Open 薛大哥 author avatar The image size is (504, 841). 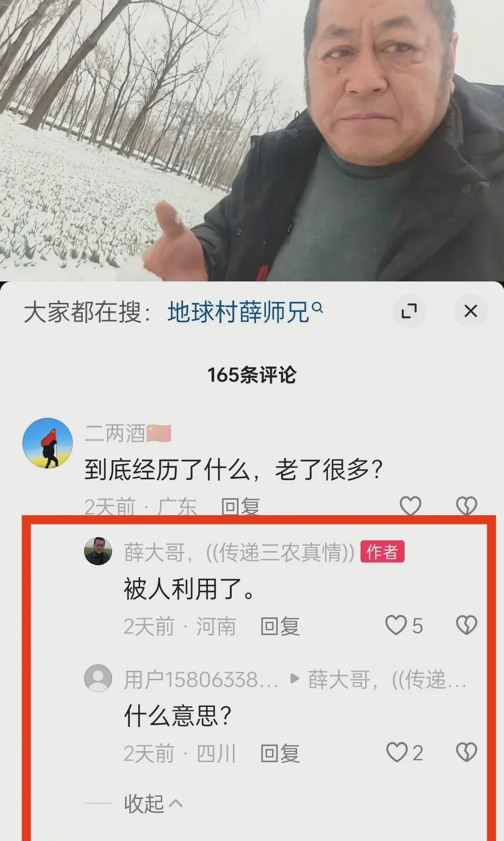point(98,551)
